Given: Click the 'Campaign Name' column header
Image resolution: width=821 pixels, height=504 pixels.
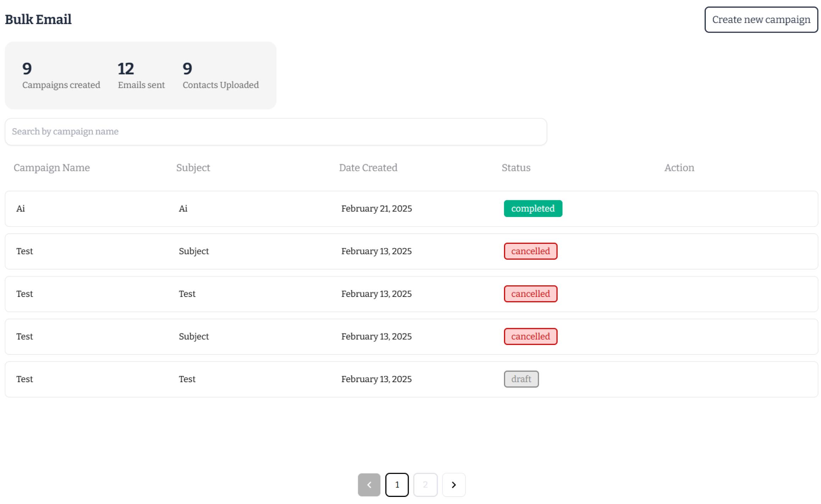Looking at the screenshot, I should tap(51, 167).
